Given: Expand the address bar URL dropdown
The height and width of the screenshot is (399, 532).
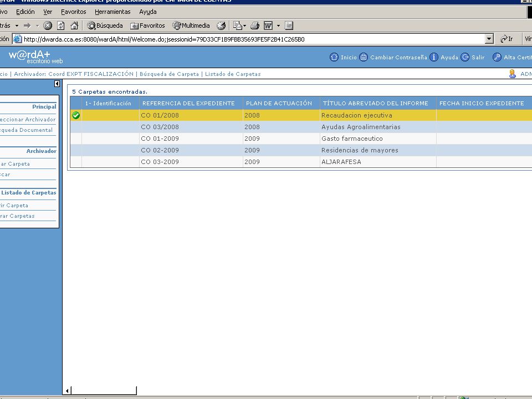Looking at the screenshot, I should [489, 39].
